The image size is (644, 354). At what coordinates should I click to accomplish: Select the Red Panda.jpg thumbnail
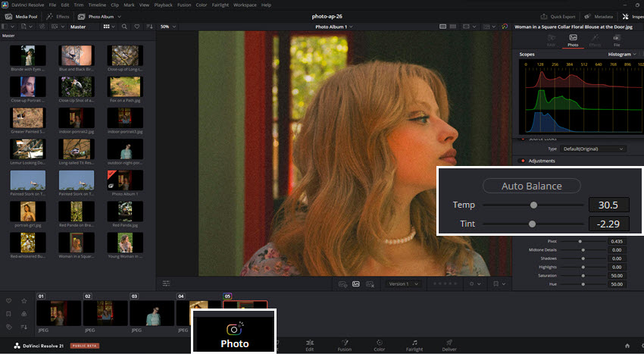pos(125,211)
